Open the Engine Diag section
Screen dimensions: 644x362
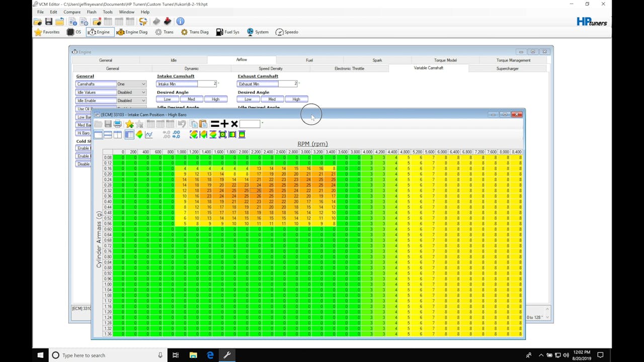coord(132,32)
